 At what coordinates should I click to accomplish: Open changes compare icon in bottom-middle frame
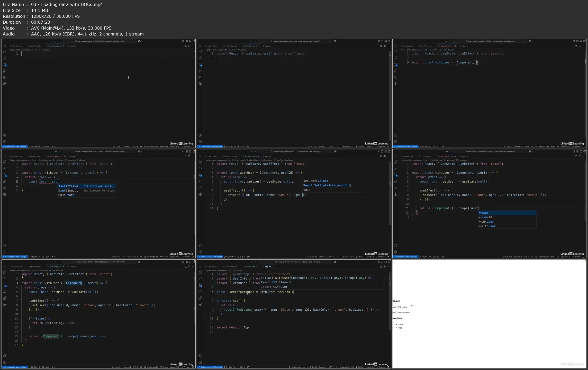click(x=381, y=267)
